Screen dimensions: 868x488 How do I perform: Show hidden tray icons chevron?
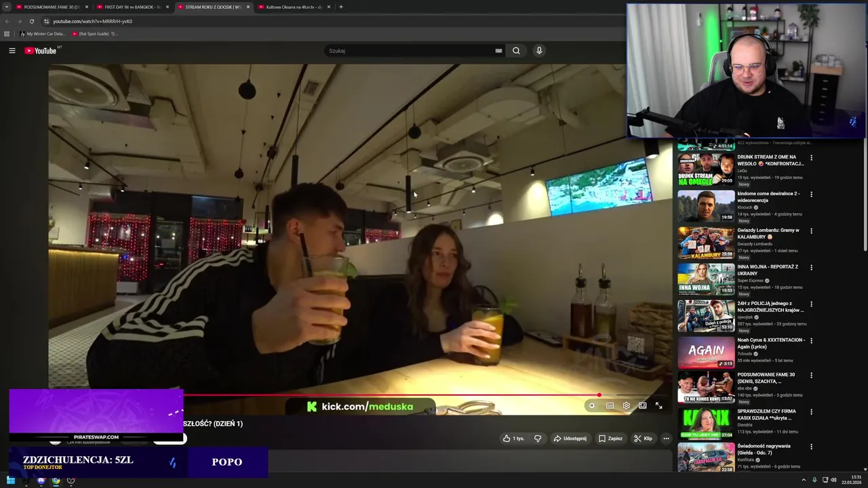pyautogui.click(x=804, y=481)
